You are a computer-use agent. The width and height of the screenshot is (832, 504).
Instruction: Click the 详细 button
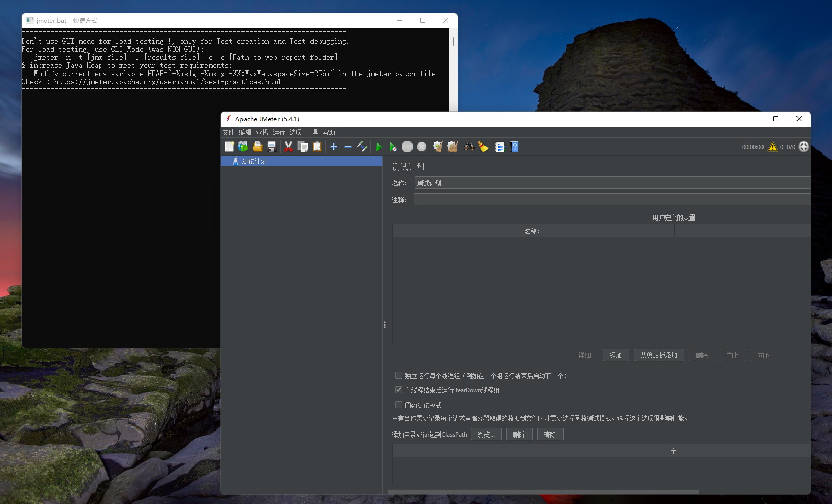coord(585,355)
